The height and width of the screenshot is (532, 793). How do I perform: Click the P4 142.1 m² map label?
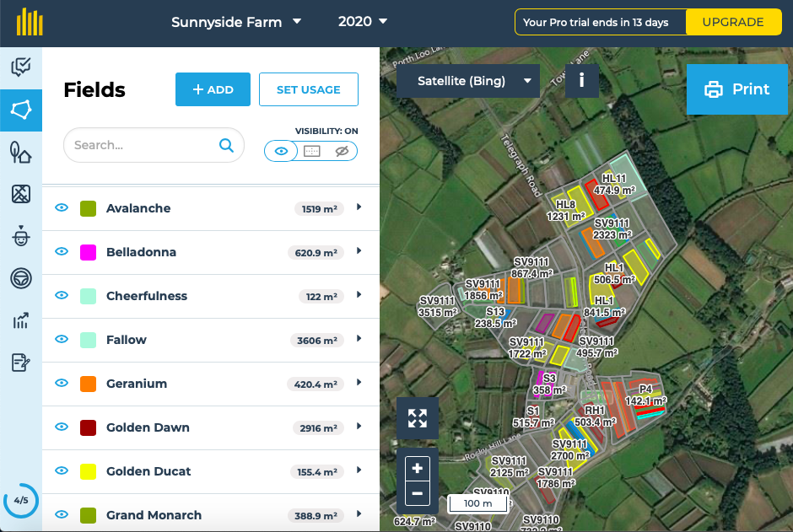pyautogui.click(x=646, y=395)
